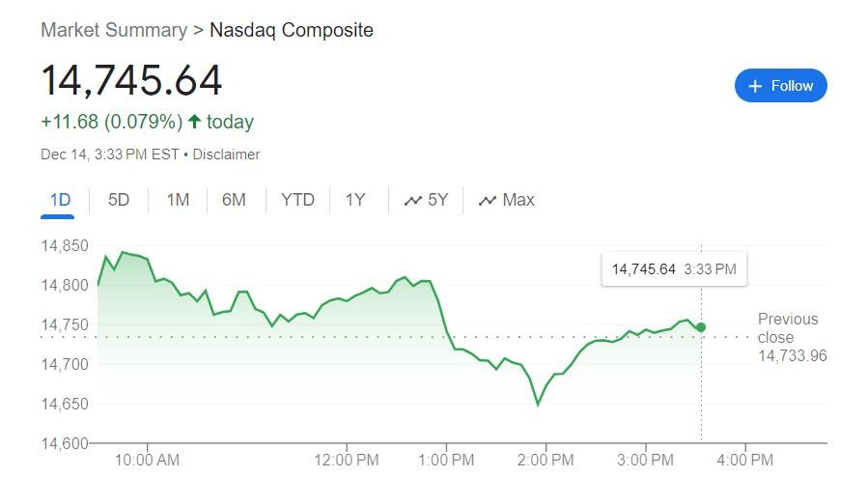Click the Nasdaq Composite title text
Image resolution: width=868 pixels, height=477 pixels.
[x=292, y=30]
